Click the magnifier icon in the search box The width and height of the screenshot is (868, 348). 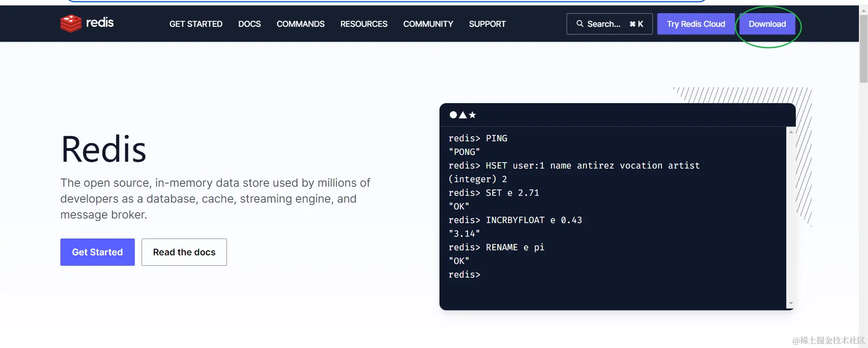(580, 24)
